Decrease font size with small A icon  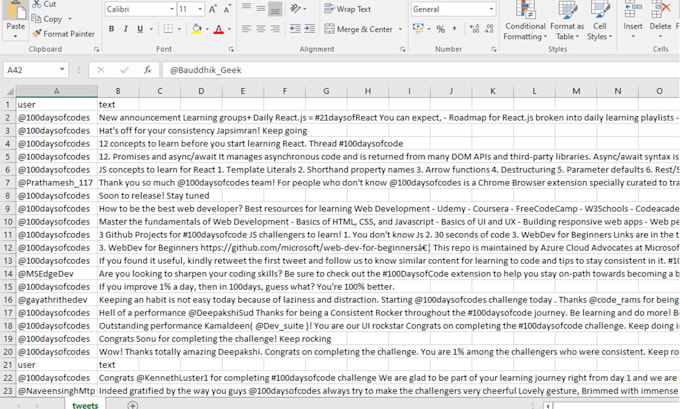[227, 9]
